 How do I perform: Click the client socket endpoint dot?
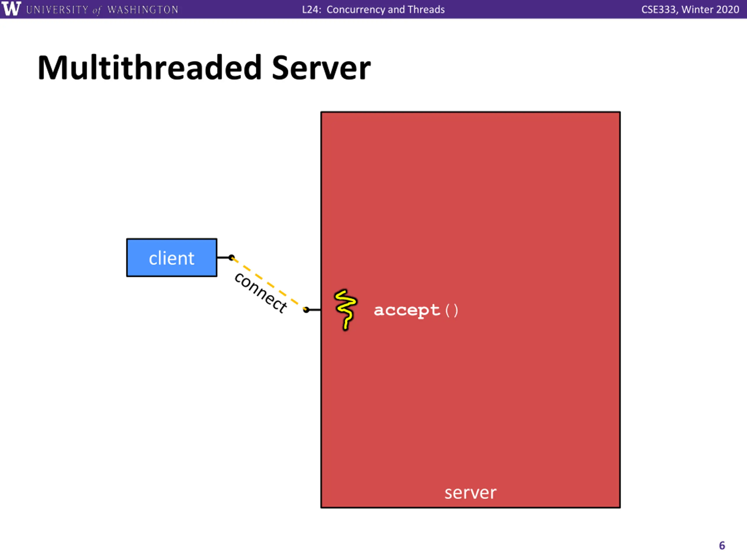(x=231, y=258)
